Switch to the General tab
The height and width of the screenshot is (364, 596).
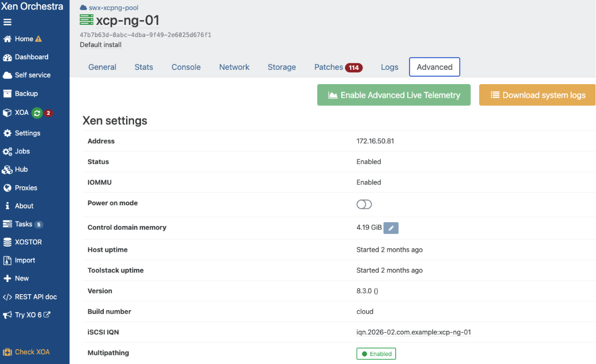coord(102,67)
